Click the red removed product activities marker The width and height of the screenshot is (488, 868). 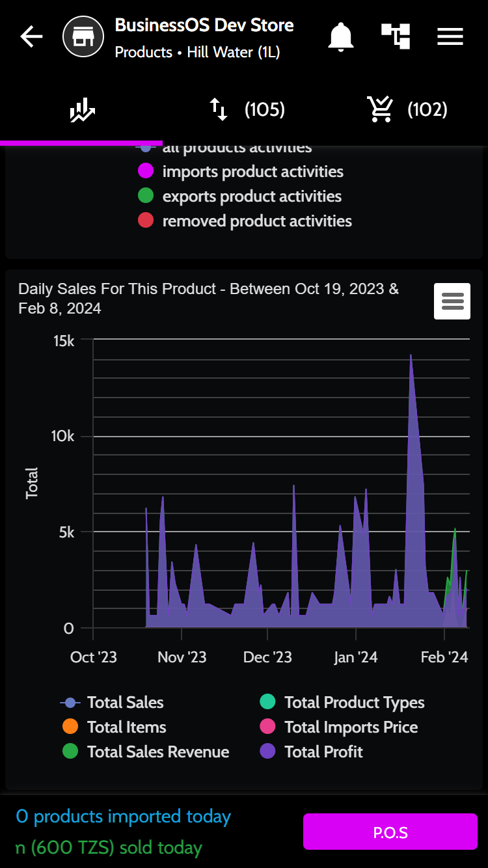(146, 221)
